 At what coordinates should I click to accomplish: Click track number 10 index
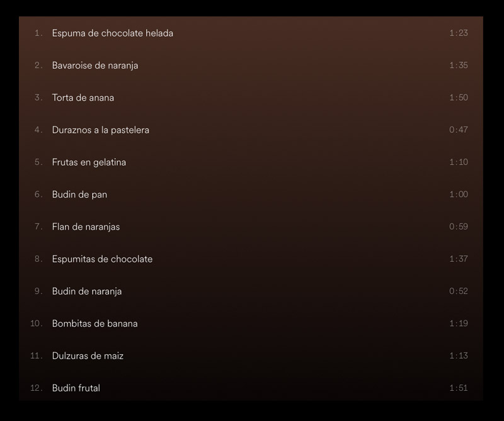click(x=37, y=323)
